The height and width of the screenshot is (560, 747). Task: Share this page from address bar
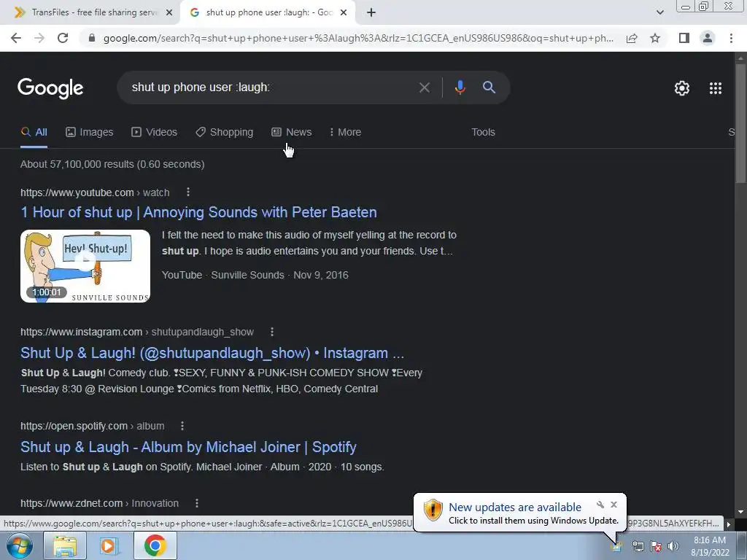pos(632,38)
